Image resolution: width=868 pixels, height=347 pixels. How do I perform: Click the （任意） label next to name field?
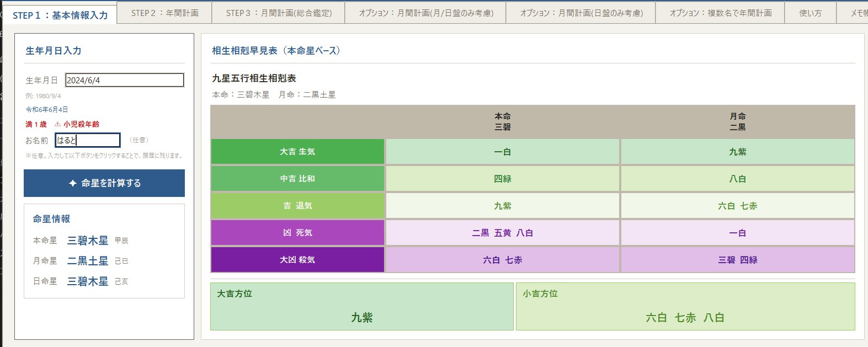click(x=139, y=140)
